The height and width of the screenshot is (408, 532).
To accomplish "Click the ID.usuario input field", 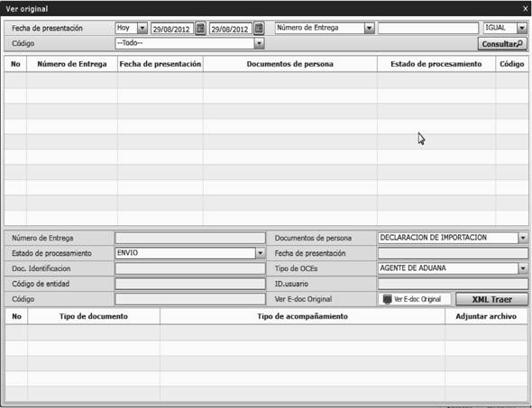I will [453, 284].
